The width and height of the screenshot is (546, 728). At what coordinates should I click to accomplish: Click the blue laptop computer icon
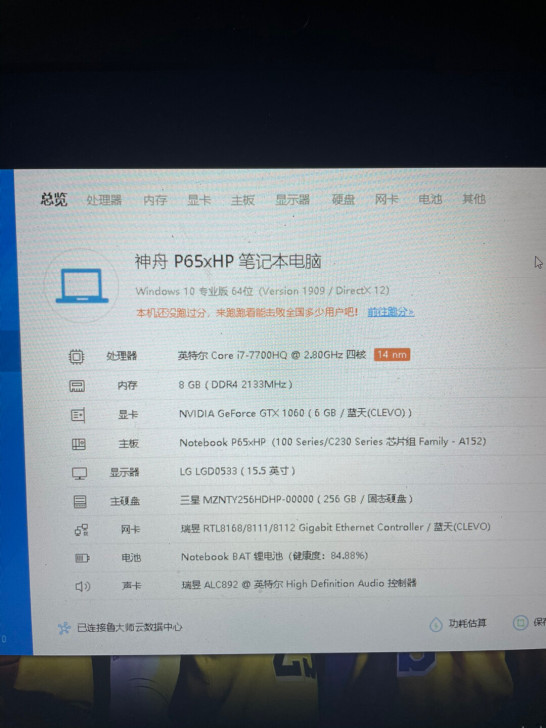click(82, 286)
